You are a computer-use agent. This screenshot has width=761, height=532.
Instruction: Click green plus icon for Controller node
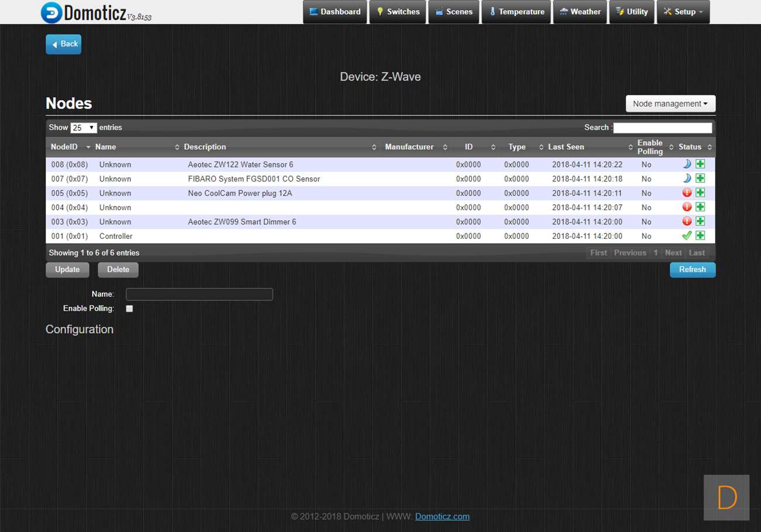[700, 236]
